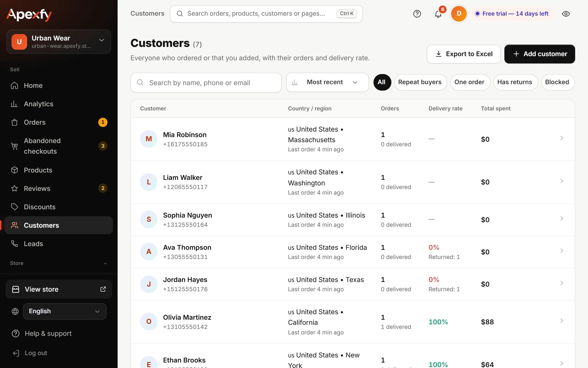Focus the global search orders field

pyautogui.click(x=266, y=14)
